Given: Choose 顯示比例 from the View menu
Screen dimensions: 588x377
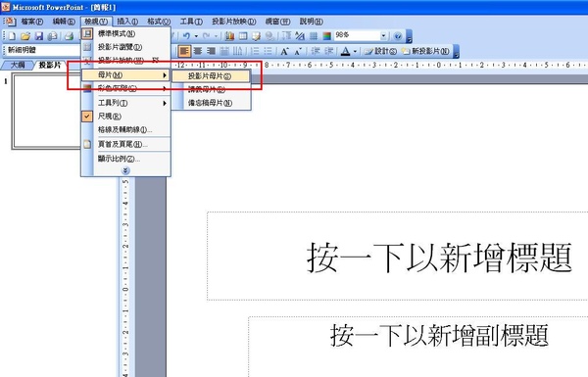Looking at the screenshot, I should [125, 159].
